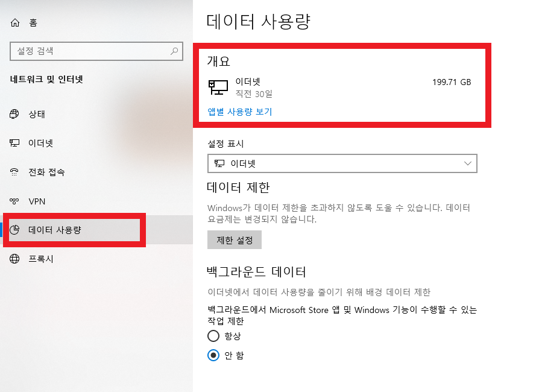The image size is (539, 392).
Task: Click the 데이터 사용량 page title
Action: [259, 21]
